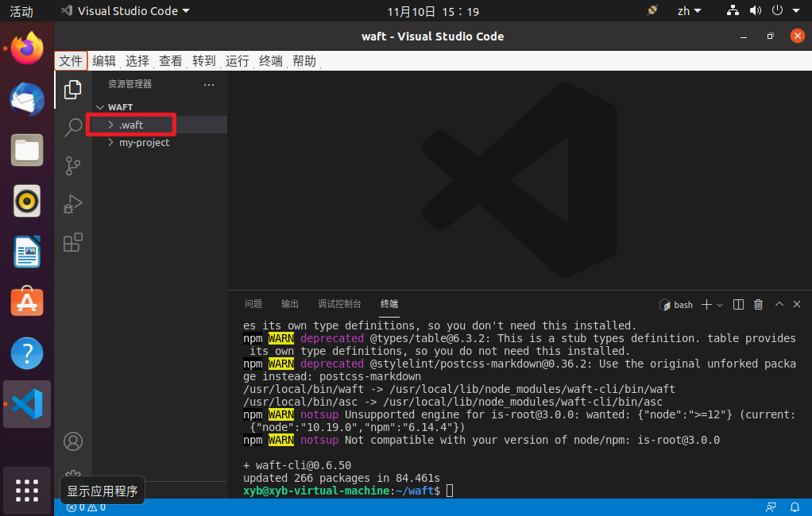Open the 编辑 menu
The image size is (812, 516).
[104, 60]
